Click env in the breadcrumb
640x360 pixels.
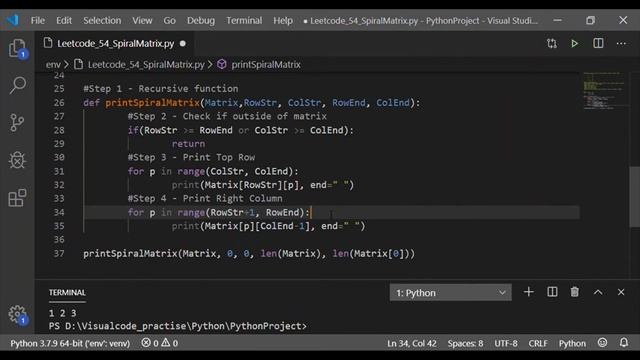(53, 64)
